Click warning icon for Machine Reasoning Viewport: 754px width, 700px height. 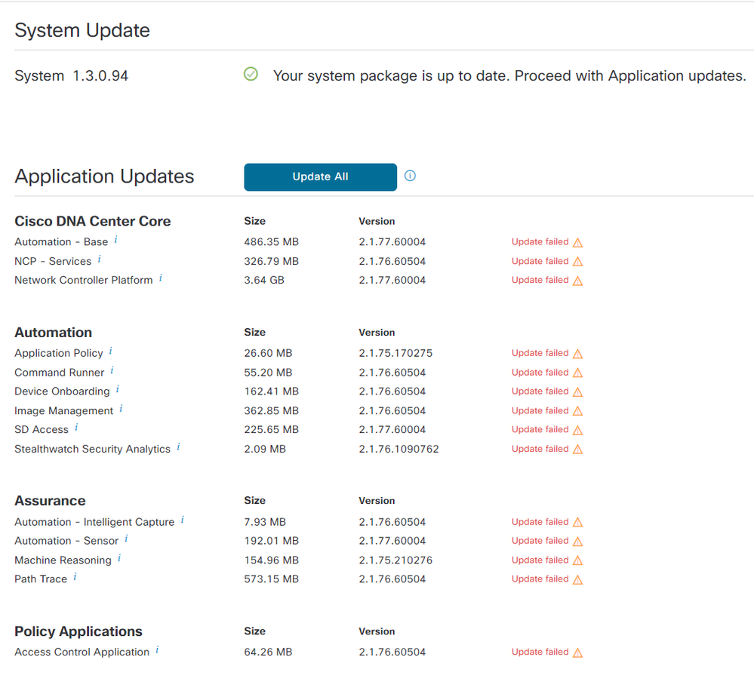pos(578,560)
